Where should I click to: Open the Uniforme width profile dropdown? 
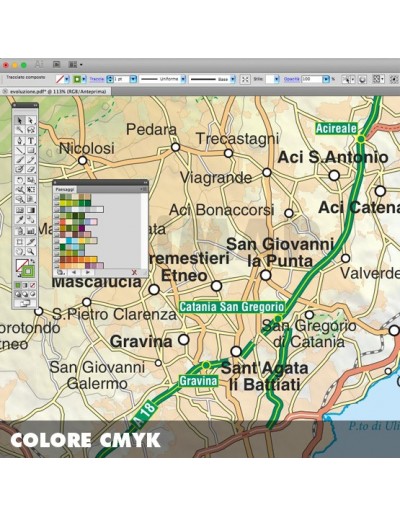pos(183,79)
